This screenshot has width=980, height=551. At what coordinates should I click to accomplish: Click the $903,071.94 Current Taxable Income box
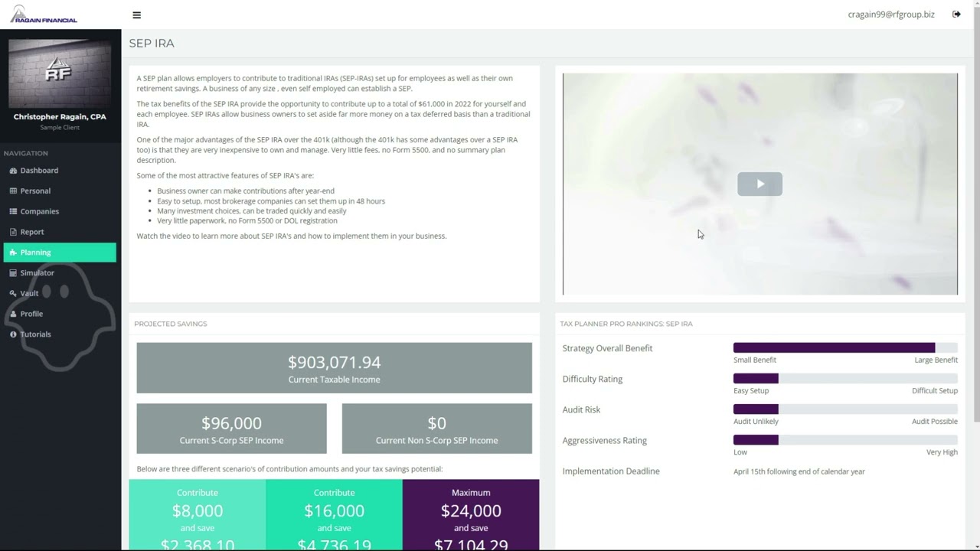click(334, 368)
